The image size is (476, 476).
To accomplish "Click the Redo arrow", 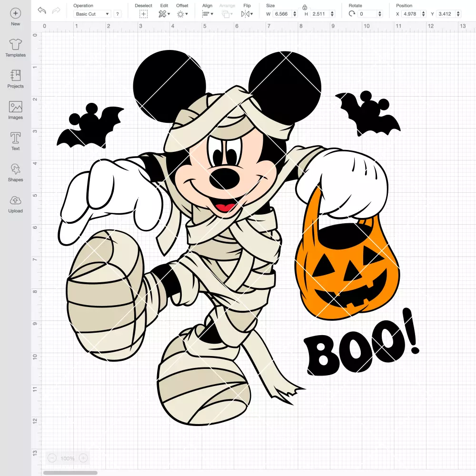I will [56, 10].
